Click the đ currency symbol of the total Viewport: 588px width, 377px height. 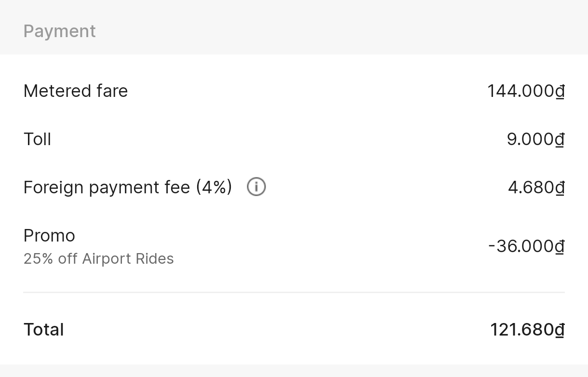[x=560, y=330]
